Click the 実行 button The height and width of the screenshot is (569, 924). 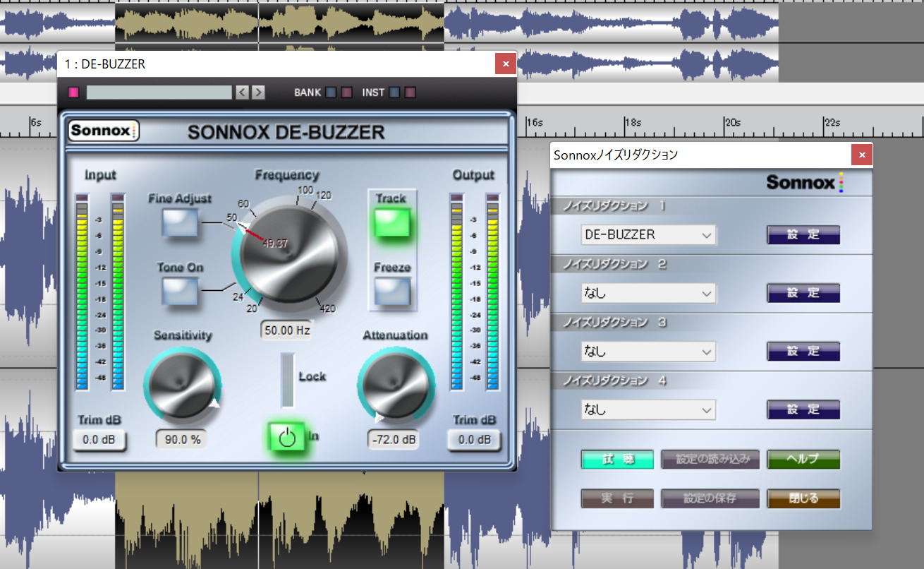618,498
